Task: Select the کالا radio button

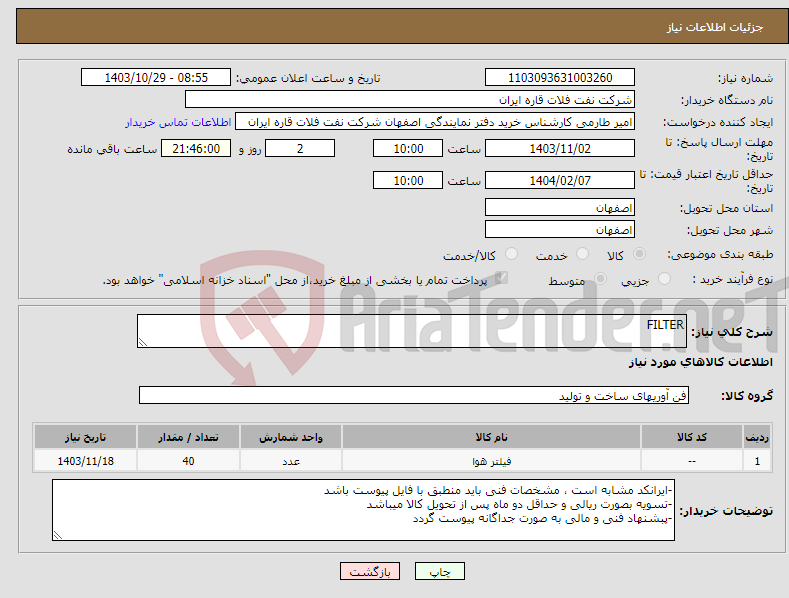Action: [639, 254]
